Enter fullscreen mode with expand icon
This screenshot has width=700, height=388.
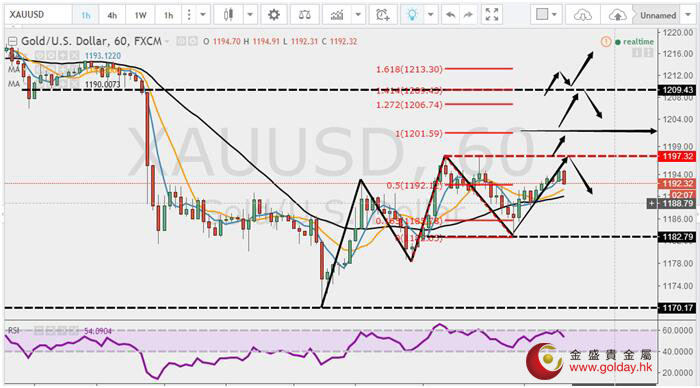tap(492, 15)
